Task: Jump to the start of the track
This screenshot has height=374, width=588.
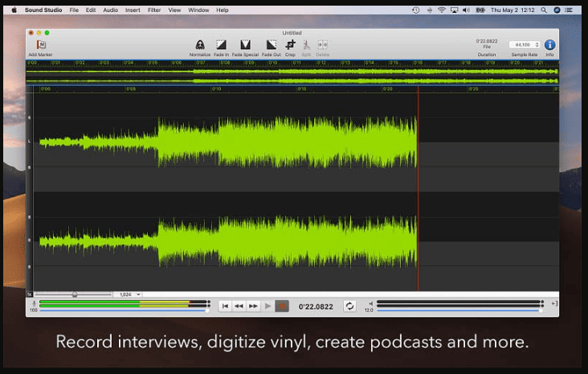Action: [x=225, y=306]
